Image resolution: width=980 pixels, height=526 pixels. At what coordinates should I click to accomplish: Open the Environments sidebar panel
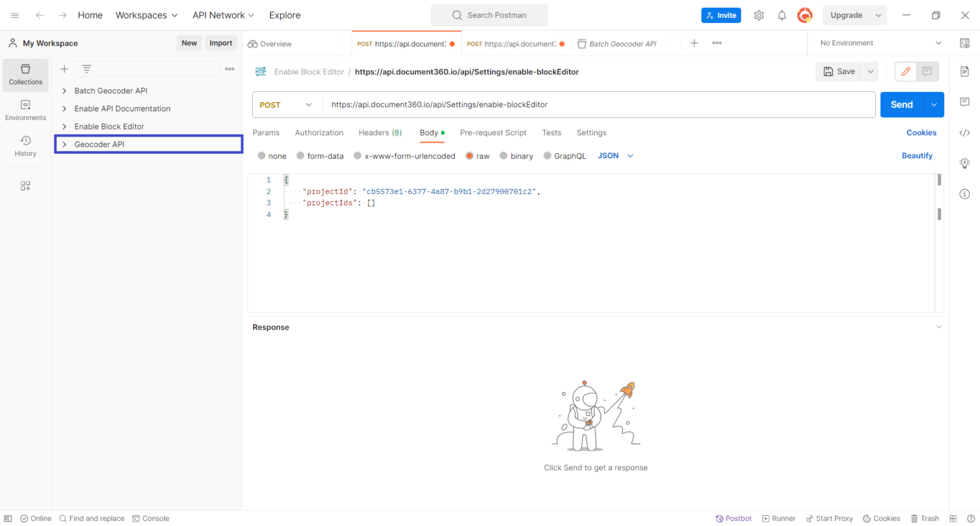(25, 109)
